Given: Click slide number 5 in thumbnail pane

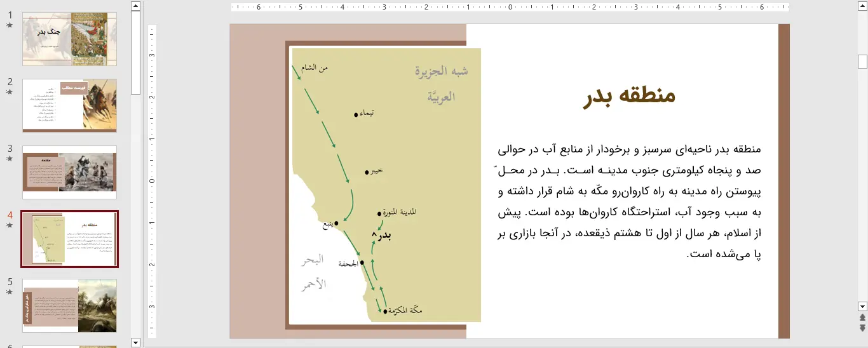Looking at the screenshot, I should click(10, 282).
